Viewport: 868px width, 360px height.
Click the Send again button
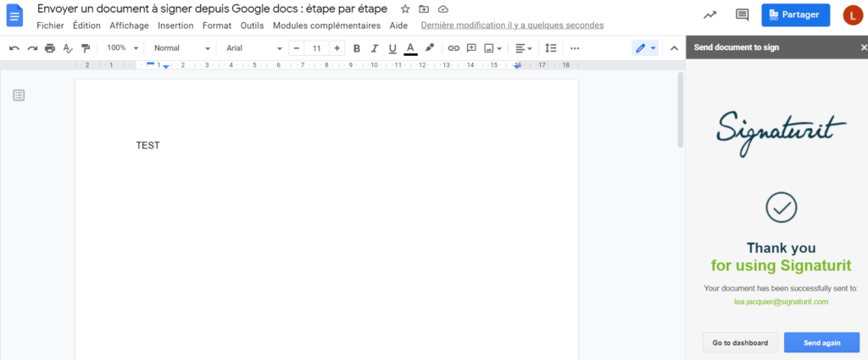click(821, 343)
